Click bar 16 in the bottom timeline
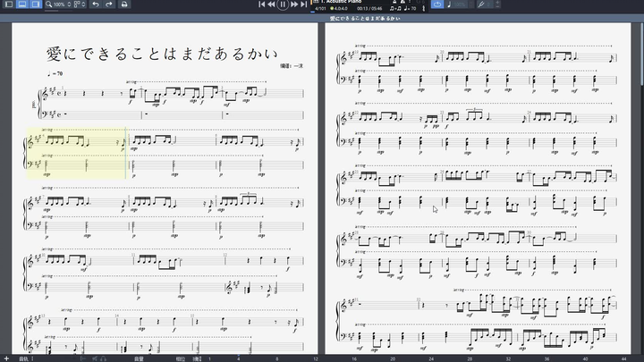Image resolution: width=644 pixels, height=362 pixels. pyautogui.click(x=354, y=358)
